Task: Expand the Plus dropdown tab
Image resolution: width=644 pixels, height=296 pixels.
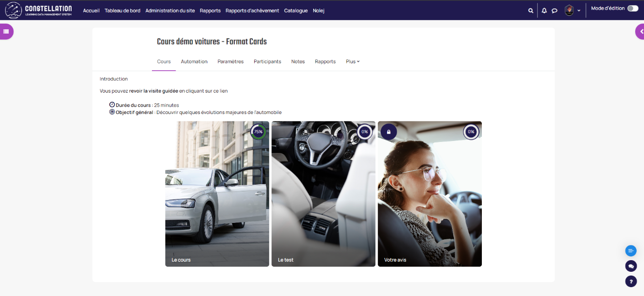Action: coord(353,61)
